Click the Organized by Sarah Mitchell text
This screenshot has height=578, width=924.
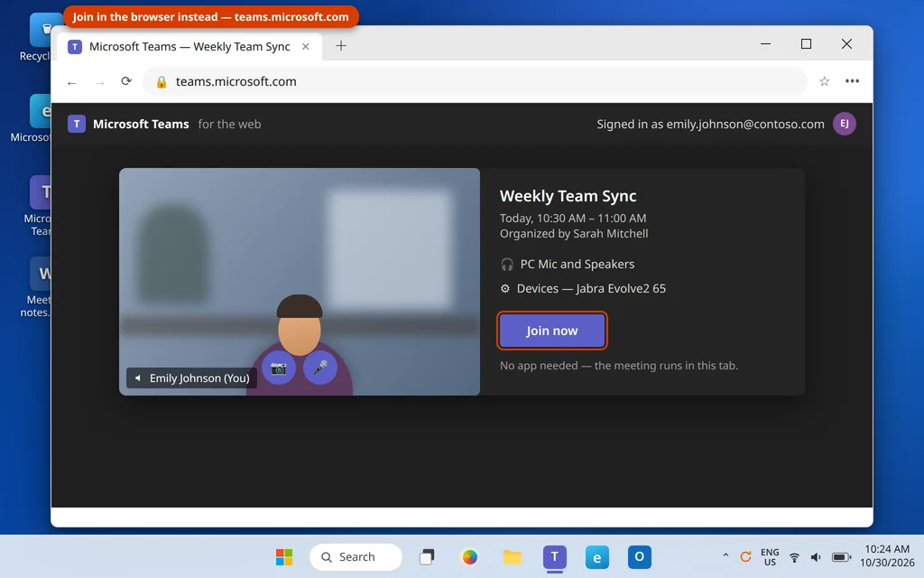[574, 234]
